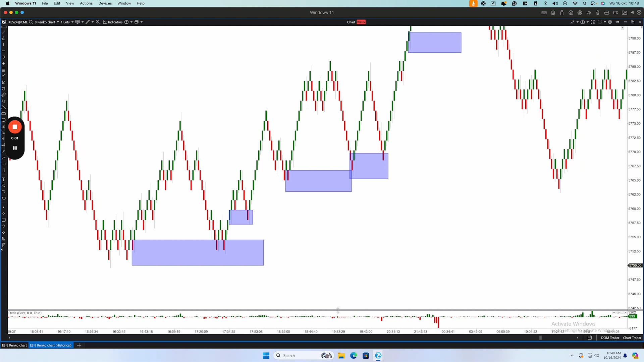Capture a chart snapshot with the camera icon
Viewport: 644px width, 362px height.
coord(583,22)
